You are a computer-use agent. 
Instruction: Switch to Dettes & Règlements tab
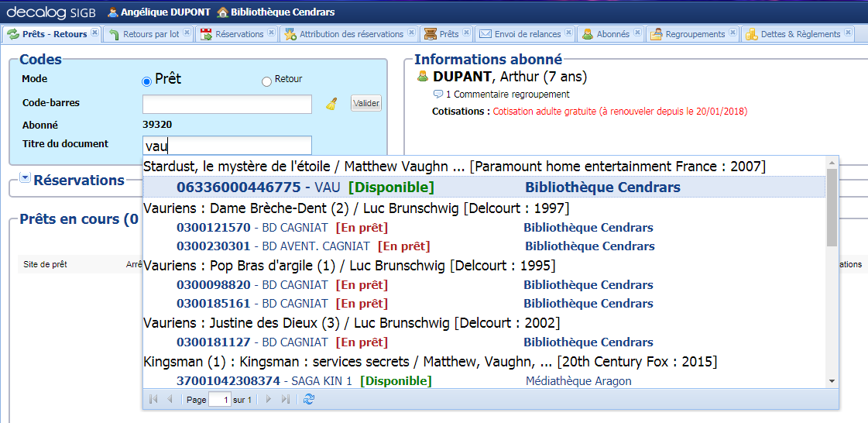[800, 34]
